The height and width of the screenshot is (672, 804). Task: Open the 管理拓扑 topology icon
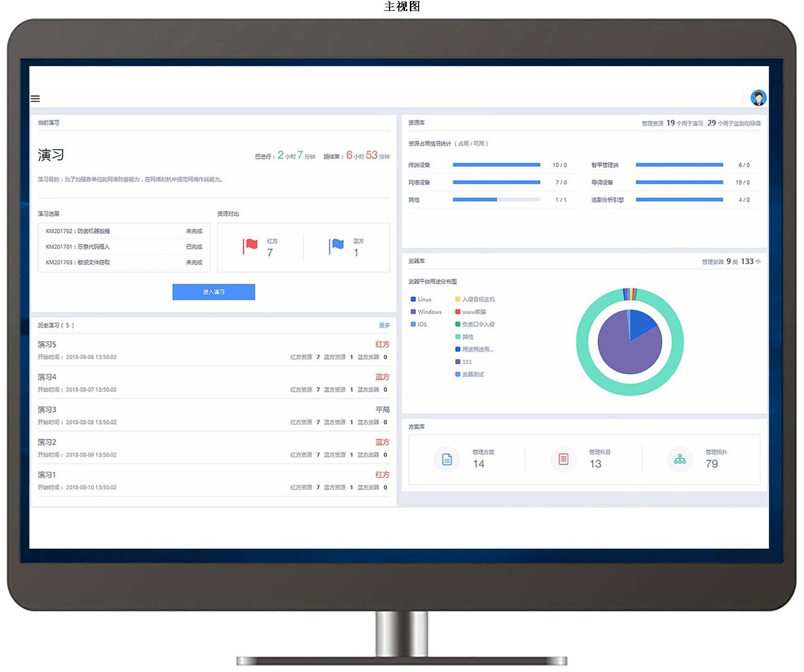pyautogui.click(x=680, y=459)
